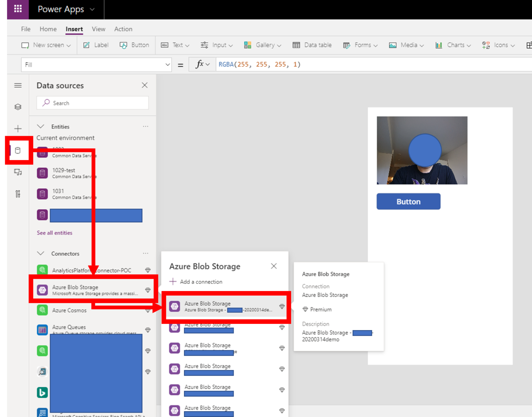Open the Charts dropdown
532x417 pixels.
[453, 45]
